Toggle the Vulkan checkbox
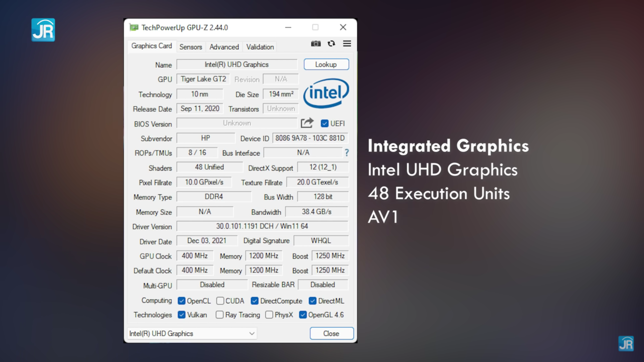Viewport: 644px width, 362px height. pyautogui.click(x=182, y=315)
